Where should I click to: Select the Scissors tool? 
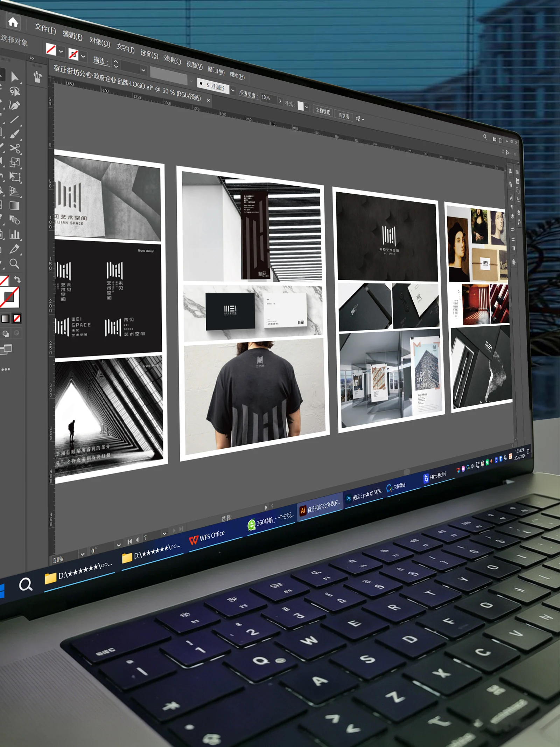click(x=15, y=148)
